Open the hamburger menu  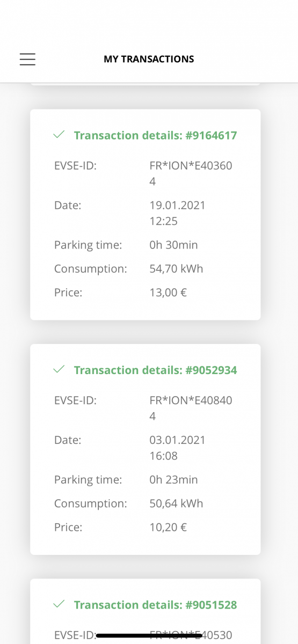tap(27, 59)
